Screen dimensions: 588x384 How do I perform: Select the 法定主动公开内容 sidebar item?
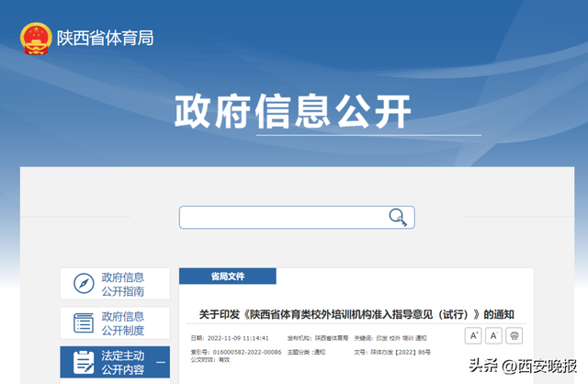[123, 362]
